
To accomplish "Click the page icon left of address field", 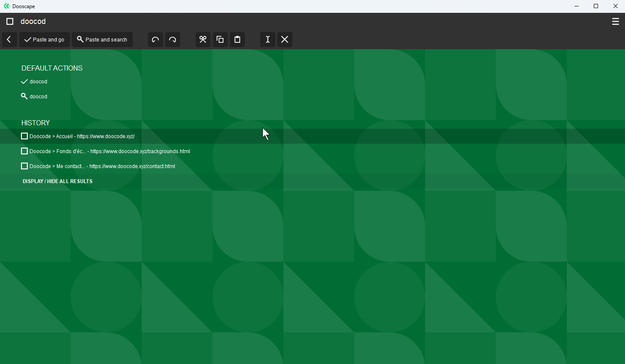I will tap(10, 21).
